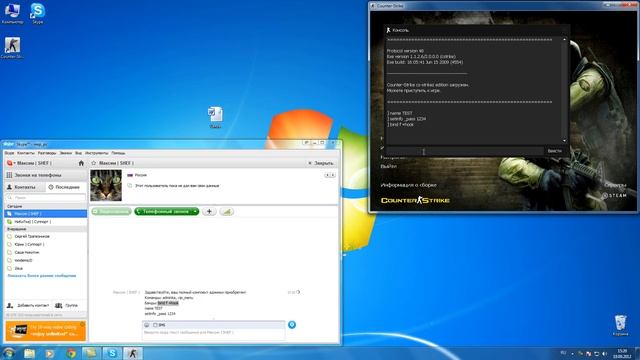Open the Звонки menu
Screen dimensions: 640x360
pos(66,153)
